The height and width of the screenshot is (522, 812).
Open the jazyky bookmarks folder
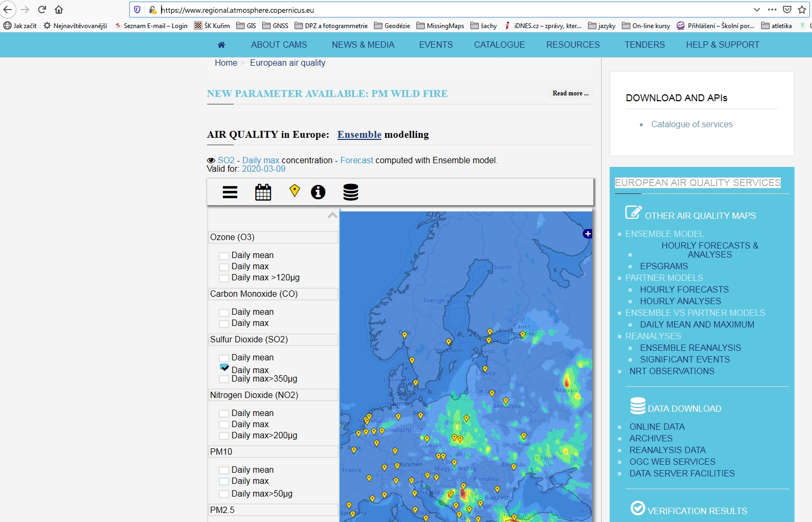pyautogui.click(x=602, y=25)
